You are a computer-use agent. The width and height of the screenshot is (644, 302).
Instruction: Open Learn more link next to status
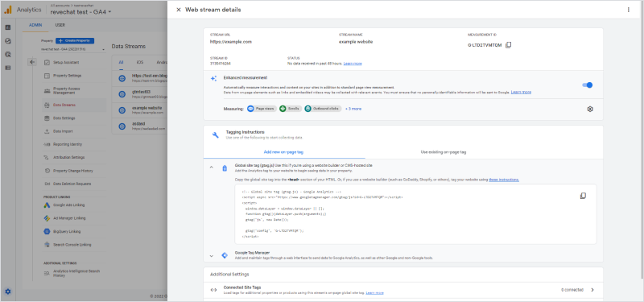point(353,64)
